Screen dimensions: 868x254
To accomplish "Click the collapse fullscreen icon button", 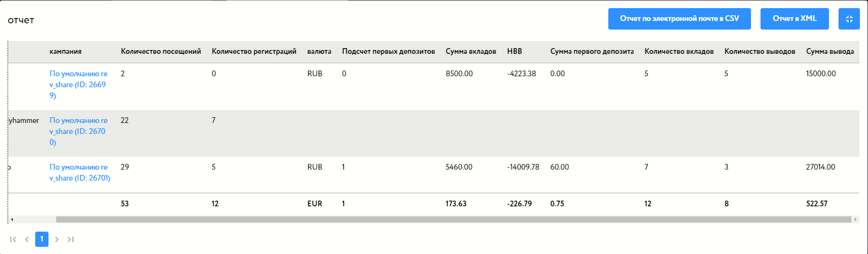I will pos(849,19).
